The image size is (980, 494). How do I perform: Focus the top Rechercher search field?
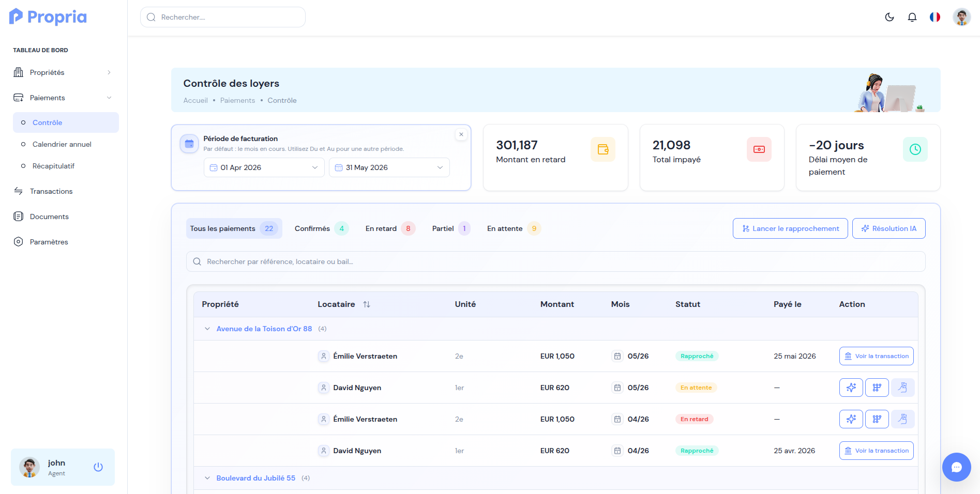(x=223, y=17)
